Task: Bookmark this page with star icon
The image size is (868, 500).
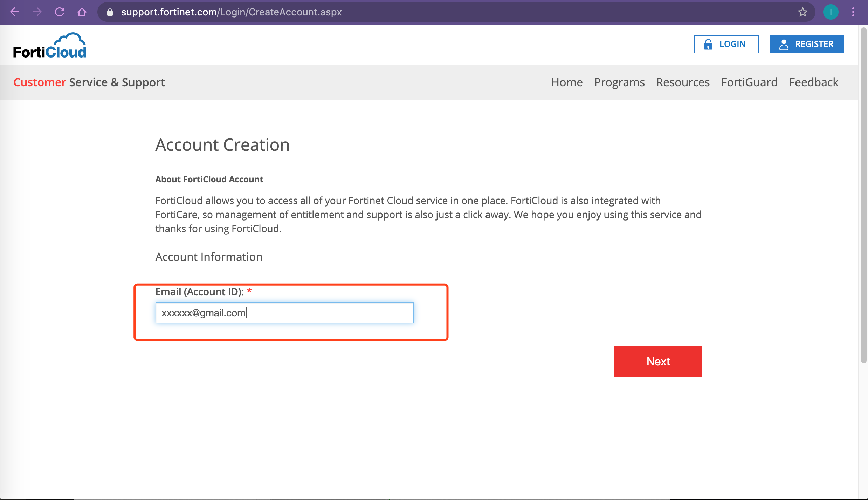Action: pyautogui.click(x=802, y=12)
